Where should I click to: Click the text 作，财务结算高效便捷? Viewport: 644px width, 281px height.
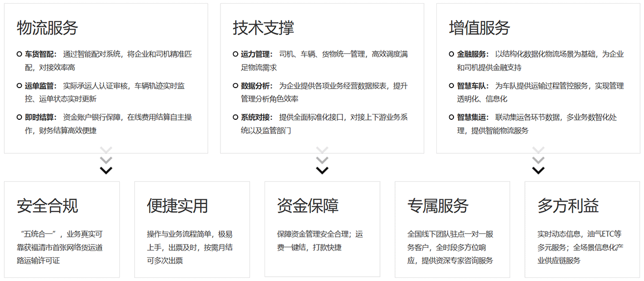pyautogui.click(x=61, y=130)
